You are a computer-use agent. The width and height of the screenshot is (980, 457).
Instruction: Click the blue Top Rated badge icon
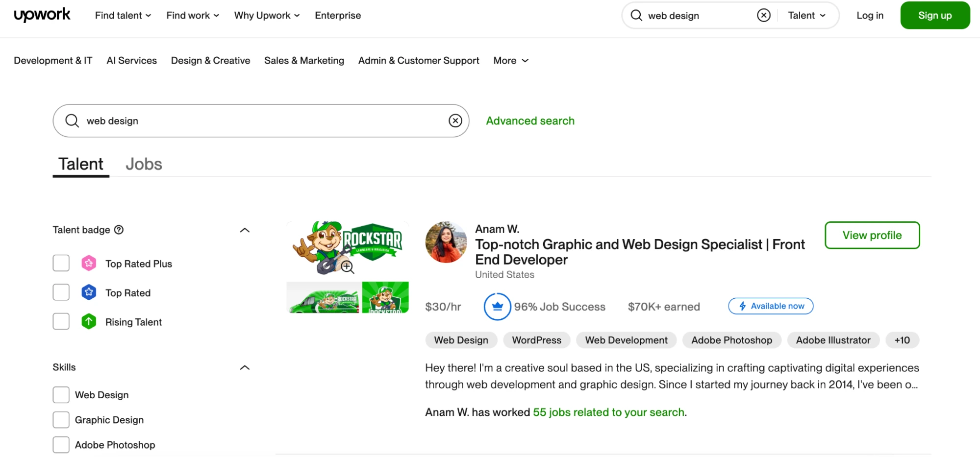tap(89, 292)
